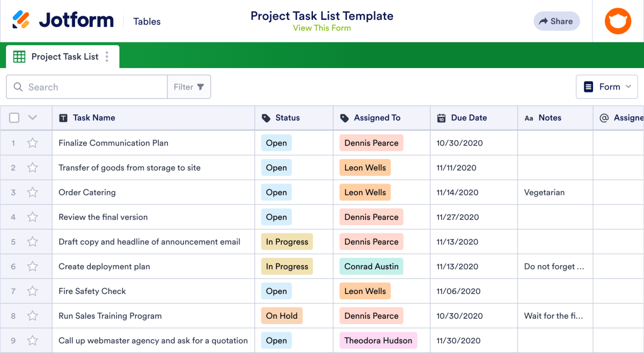
Task: Open the View This Form link
Action: (321, 28)
